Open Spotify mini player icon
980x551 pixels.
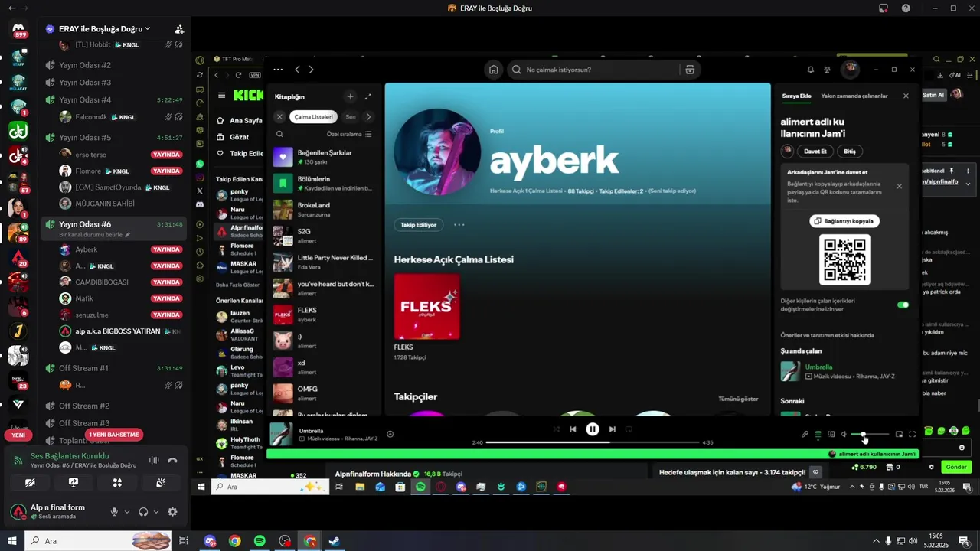click(899, 435)
